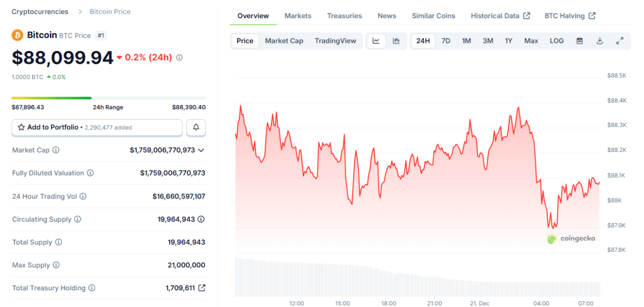Click the 1.0000 BTC conversion text
This screenshot has height=307, width=644.
tap(27, 77)
